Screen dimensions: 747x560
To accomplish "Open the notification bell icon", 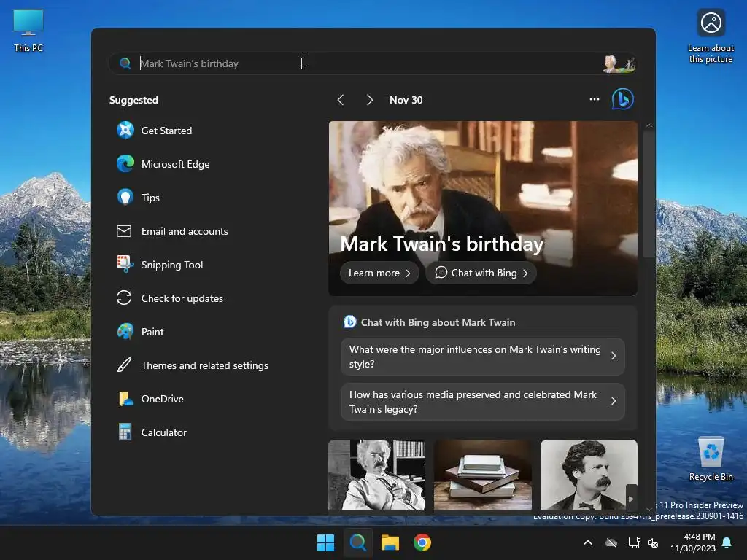I will (727, 542).
